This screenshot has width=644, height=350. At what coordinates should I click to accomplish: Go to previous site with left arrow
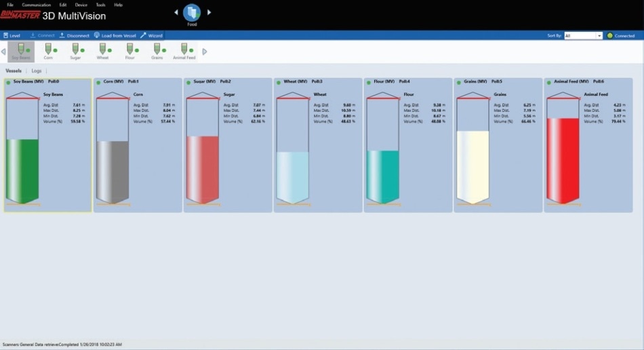[x=176, y=12]
